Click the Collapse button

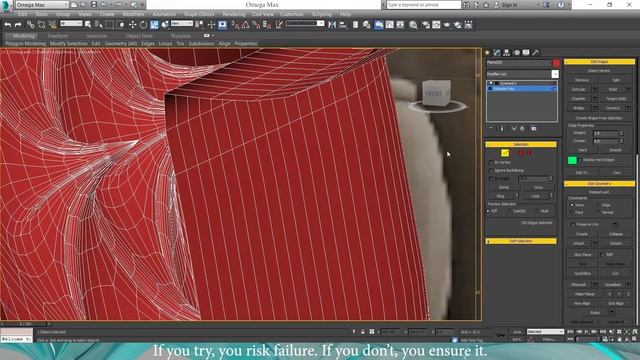pyautogui.click(x=616, y=234)
